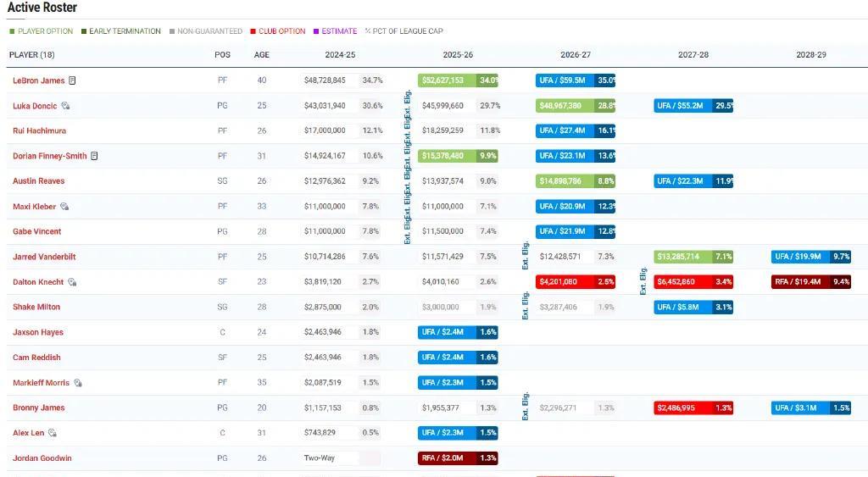Viewport: 868px width, 477px height.
Task: Click Vanderbilt's $13,285,714 option cell
Action: click(x=693, y=257)
